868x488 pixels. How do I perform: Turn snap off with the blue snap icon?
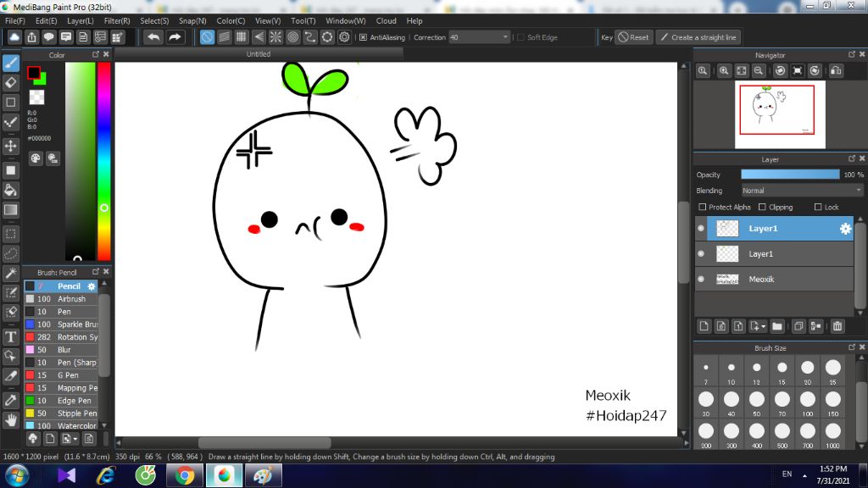coord(207,37)
